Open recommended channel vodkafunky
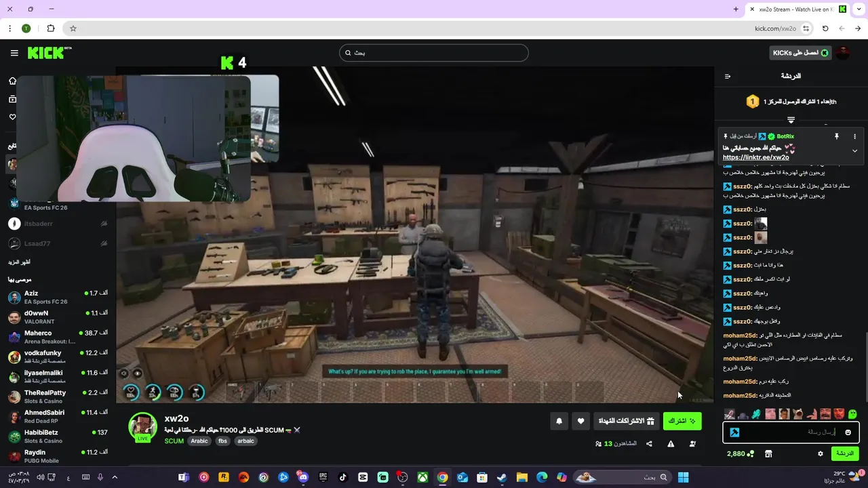 pos(58,357)
